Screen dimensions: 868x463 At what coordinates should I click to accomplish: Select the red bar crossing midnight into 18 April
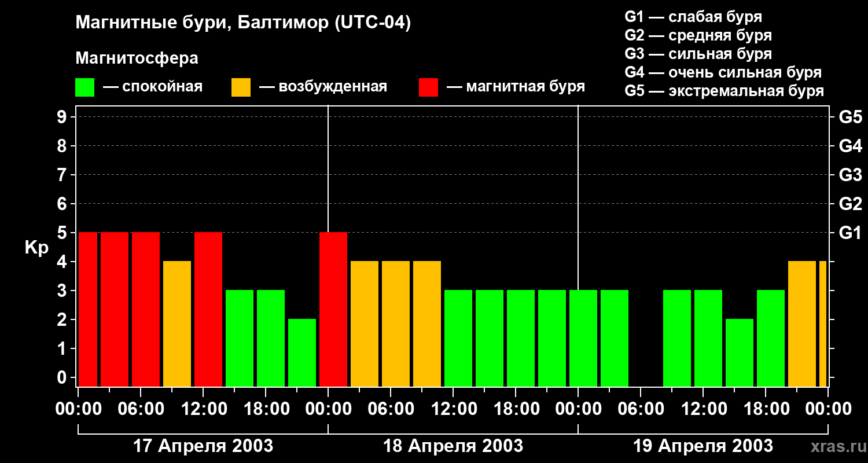333,309
